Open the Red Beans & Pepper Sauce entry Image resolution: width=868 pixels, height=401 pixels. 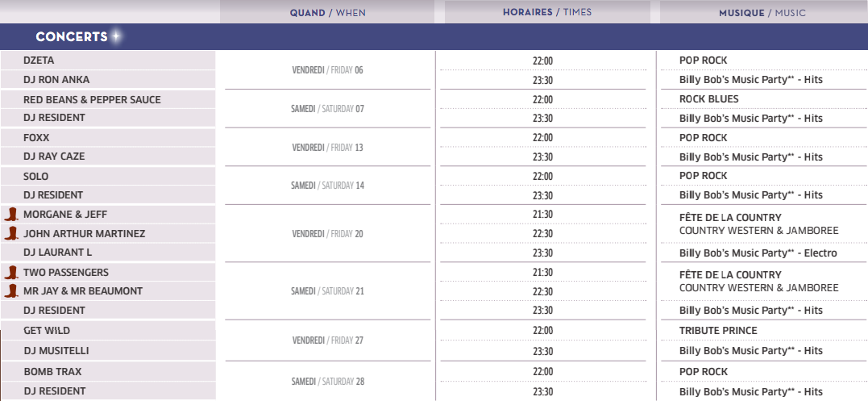pos(108,100)
